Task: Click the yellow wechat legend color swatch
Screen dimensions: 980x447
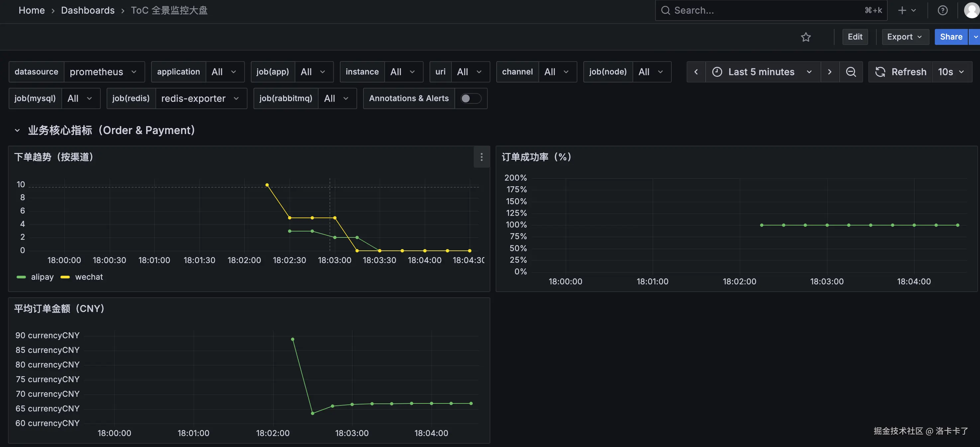Action: 65,277
